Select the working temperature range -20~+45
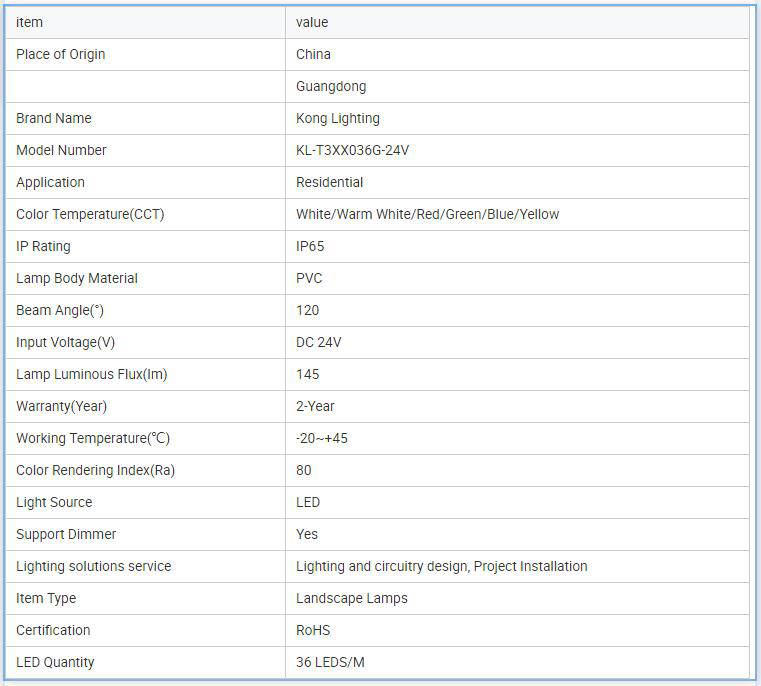761x686 pixels. (x=321, y=438)
